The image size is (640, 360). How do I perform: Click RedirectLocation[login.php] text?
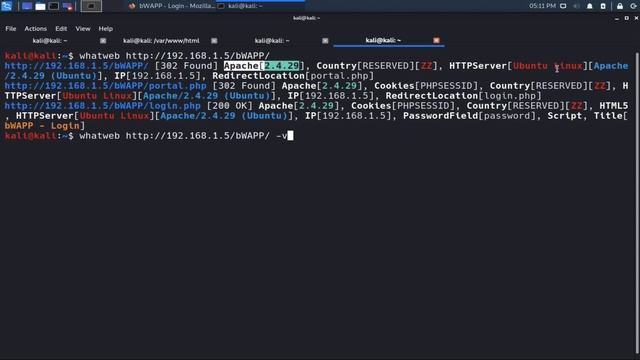click(463, 96)
